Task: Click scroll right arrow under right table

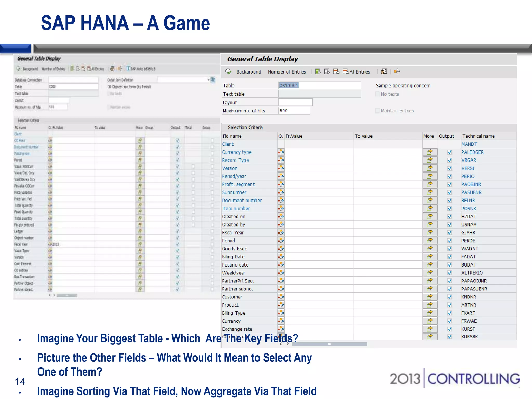Action: 288,344
